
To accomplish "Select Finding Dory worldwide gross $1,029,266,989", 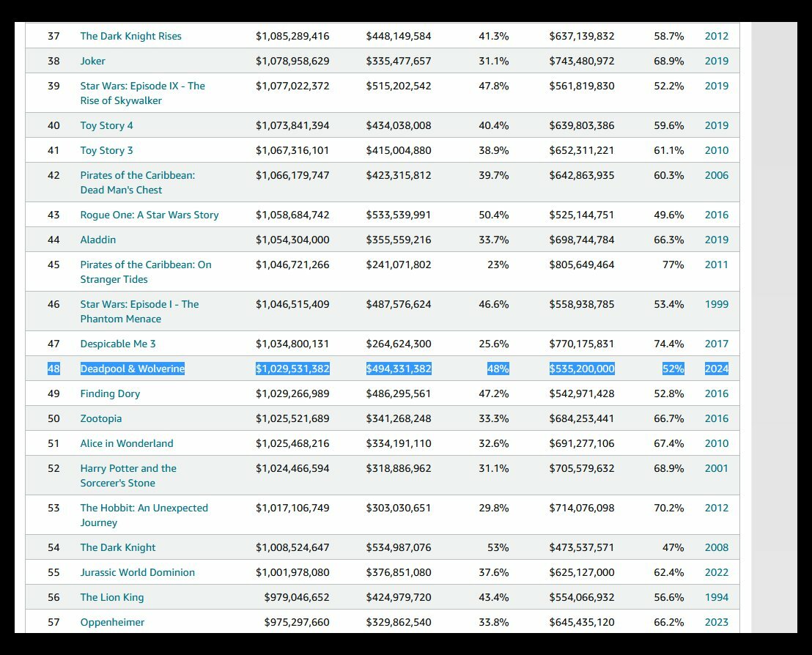I will [x=292, y=393].
